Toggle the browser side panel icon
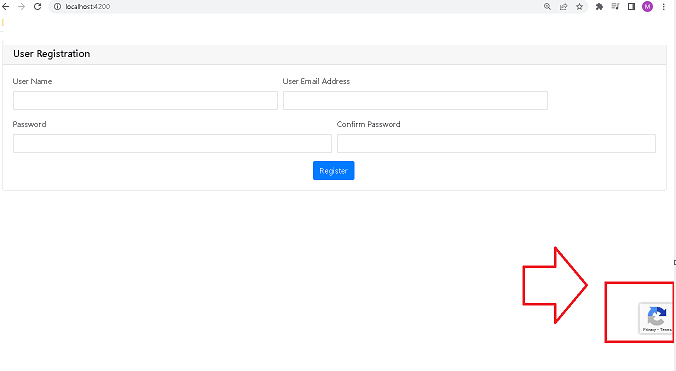Image resolution: width=676 pixels, height=371 pixels. pyautogui.click(x=631, y=6)
